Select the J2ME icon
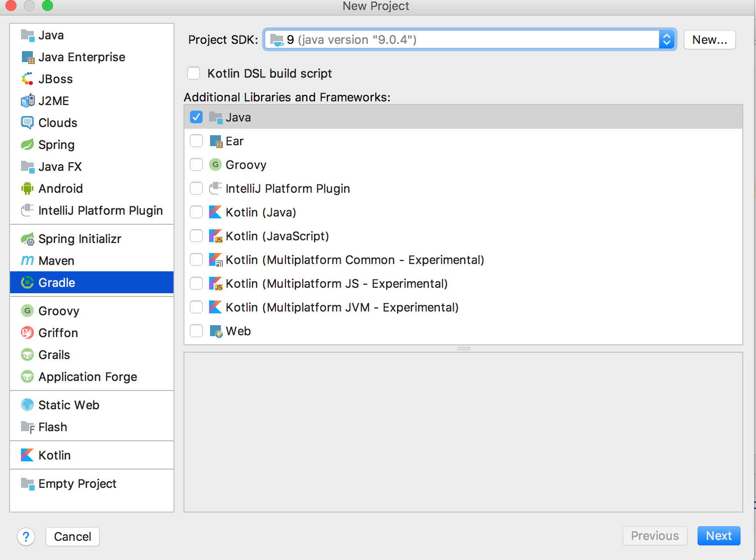This screenshot has height=560, width=756. coord(27,101)
